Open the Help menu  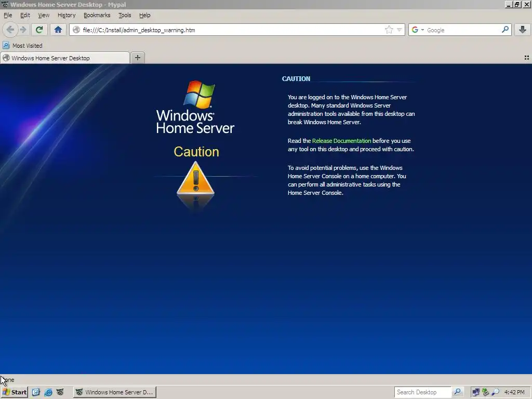145,15
